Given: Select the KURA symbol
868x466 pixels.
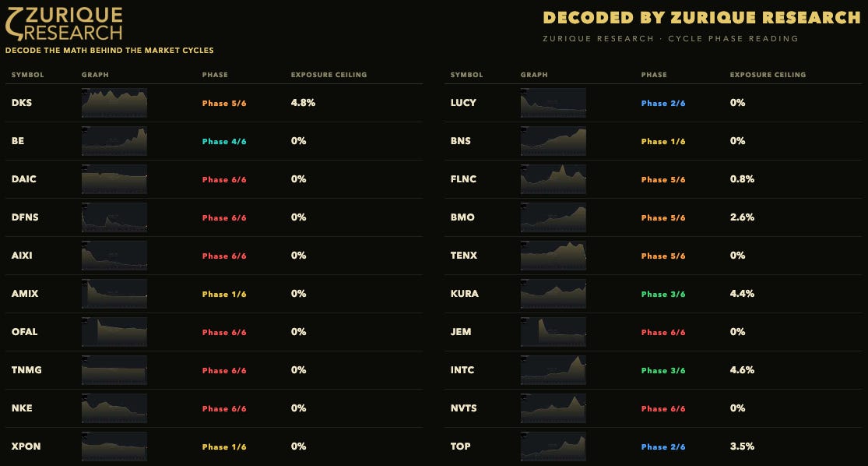Looking at the screenshot, I should coord(465,294).
